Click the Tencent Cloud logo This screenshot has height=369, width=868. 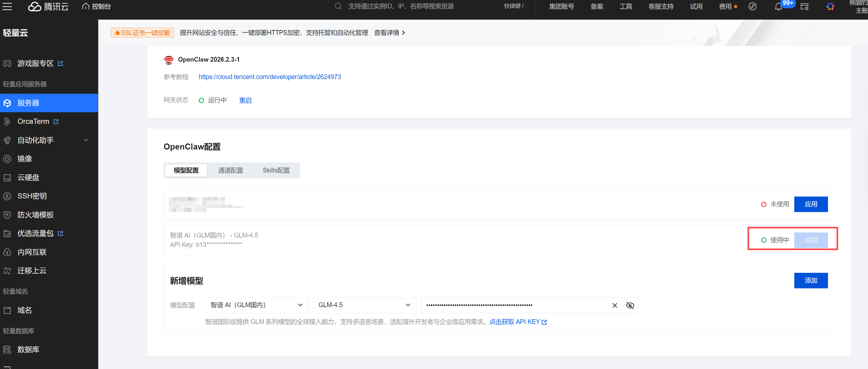[x=48, y=6]
